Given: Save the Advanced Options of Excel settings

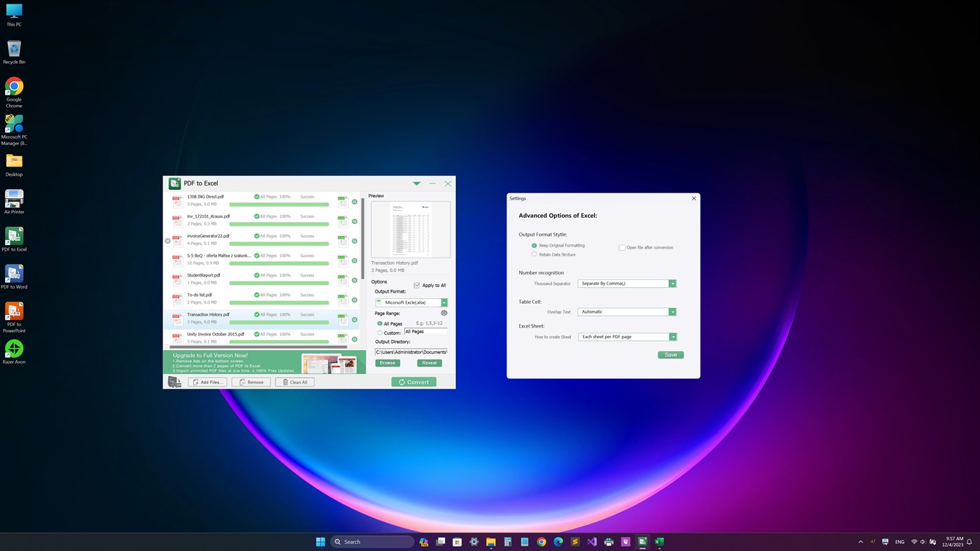Looking at the screenshot, I should coord(670,354).
